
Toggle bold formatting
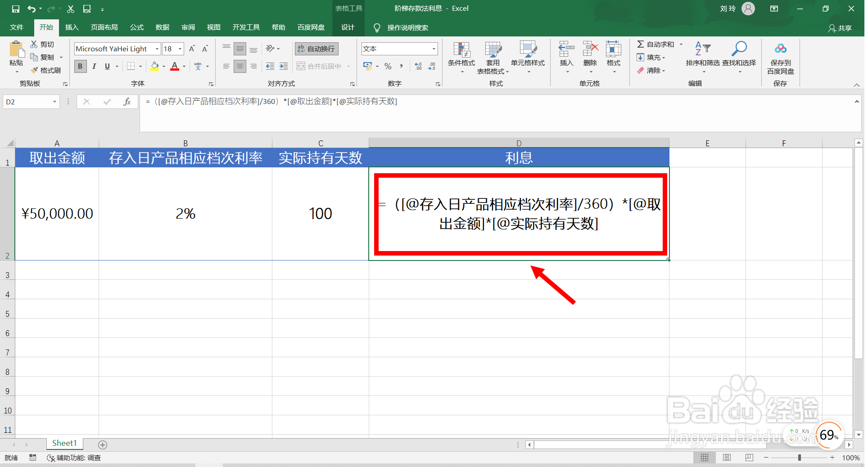coord(80,66)
